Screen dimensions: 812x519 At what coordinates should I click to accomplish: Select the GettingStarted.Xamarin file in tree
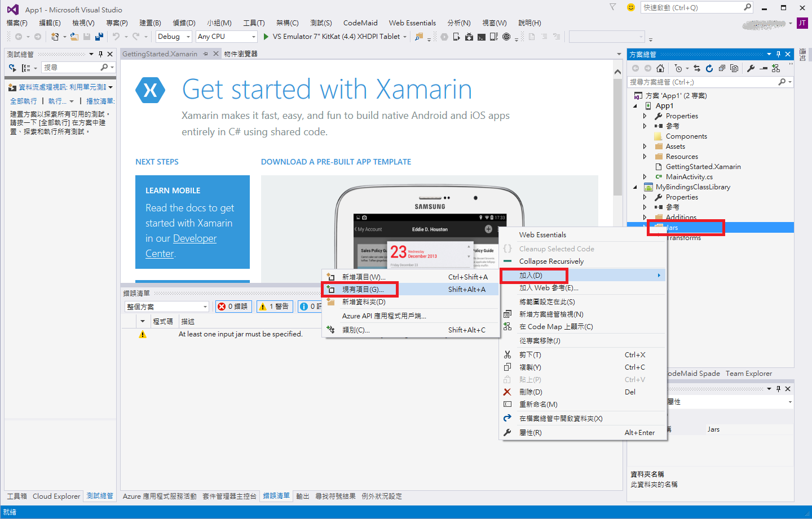point(703,167)
